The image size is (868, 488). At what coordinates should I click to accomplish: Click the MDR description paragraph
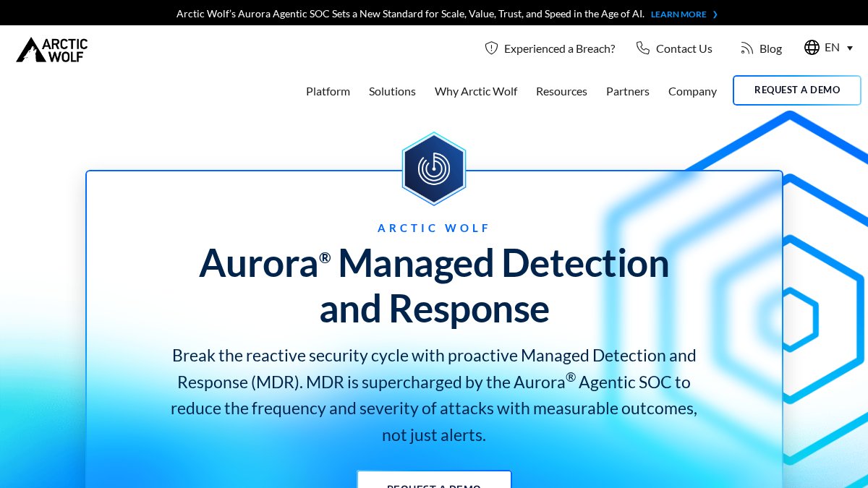point(434,395)
